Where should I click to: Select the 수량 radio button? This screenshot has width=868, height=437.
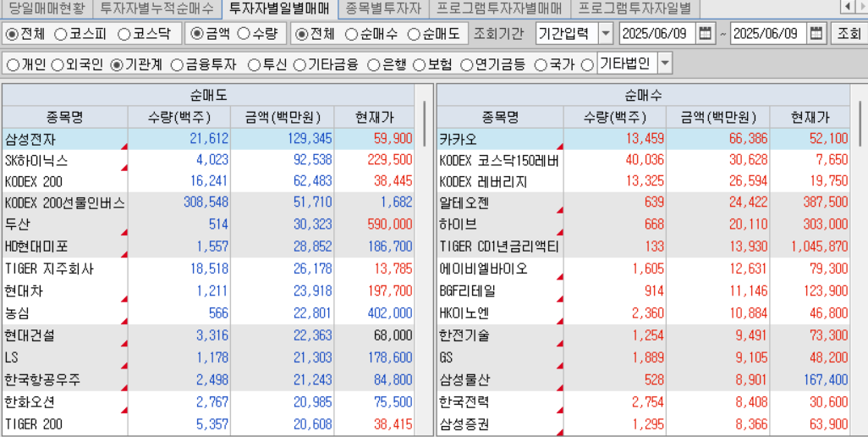point(244,35)
